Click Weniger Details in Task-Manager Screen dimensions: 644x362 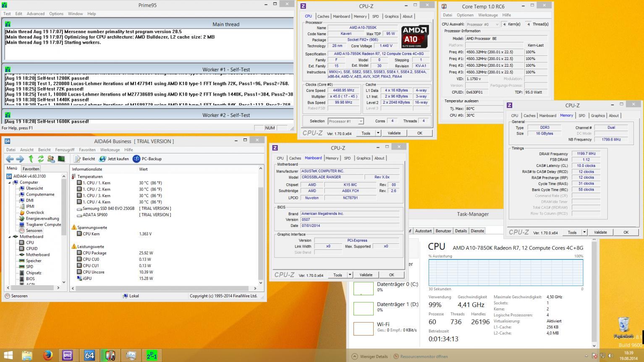pyautogui.click(x=370, y=357)
